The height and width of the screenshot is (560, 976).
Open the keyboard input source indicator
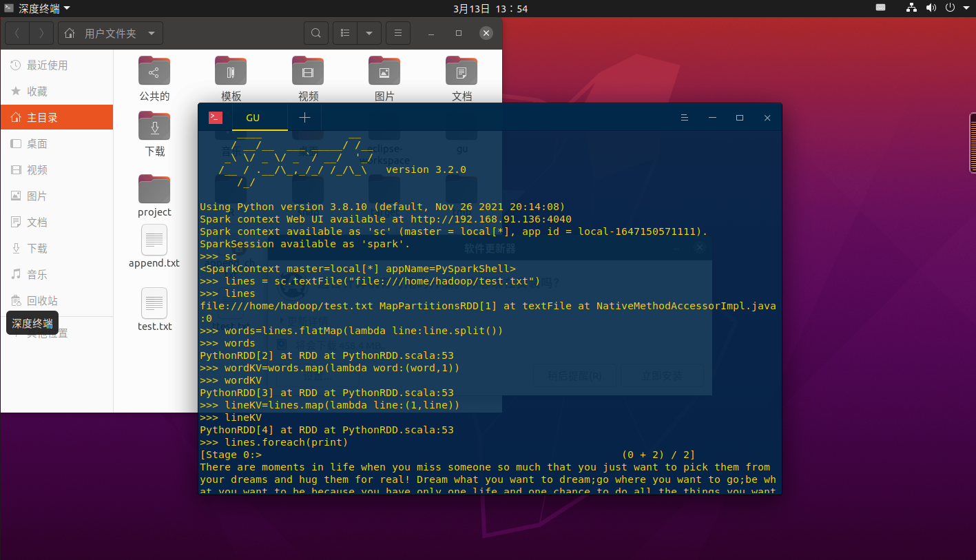coord(880,8)
